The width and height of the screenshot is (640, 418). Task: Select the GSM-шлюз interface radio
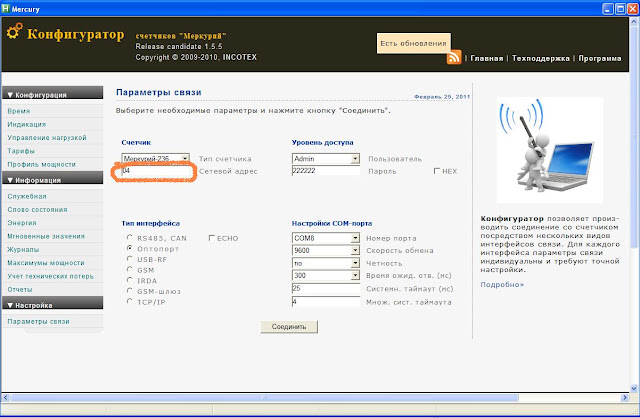pyautogui.click(x=129, y=290)
